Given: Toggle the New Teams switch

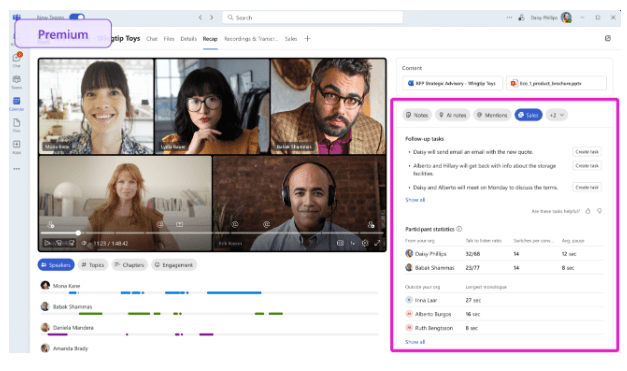Looking at the screenshot, I should [77, 17].
